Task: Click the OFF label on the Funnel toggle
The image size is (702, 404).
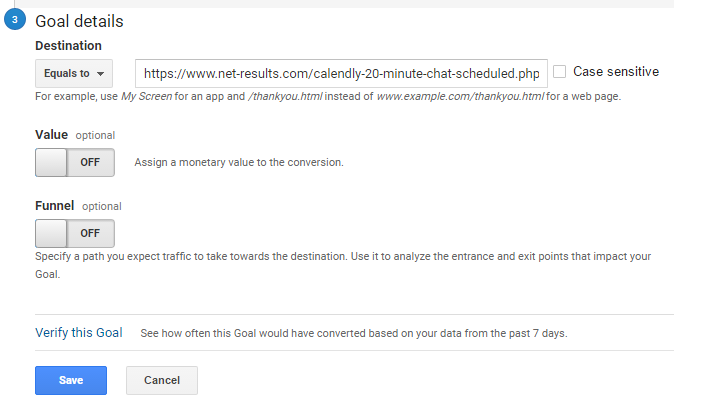Action: [x=90, y=233]
